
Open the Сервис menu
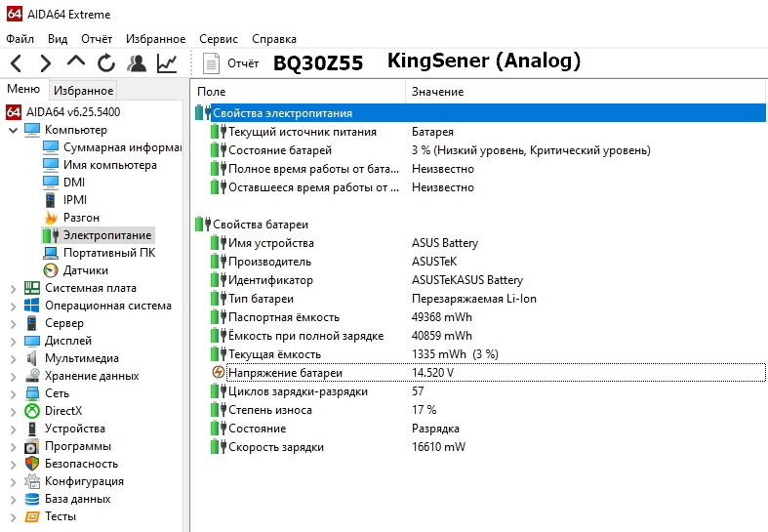pos(218,39)
